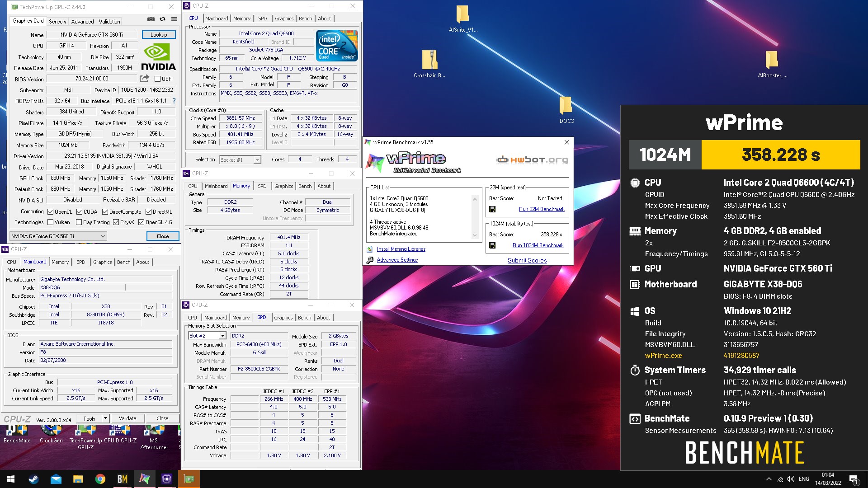868x488 pixels.
Task: Click the save icon under 1024M stability test
Action: tap(492, 245)
